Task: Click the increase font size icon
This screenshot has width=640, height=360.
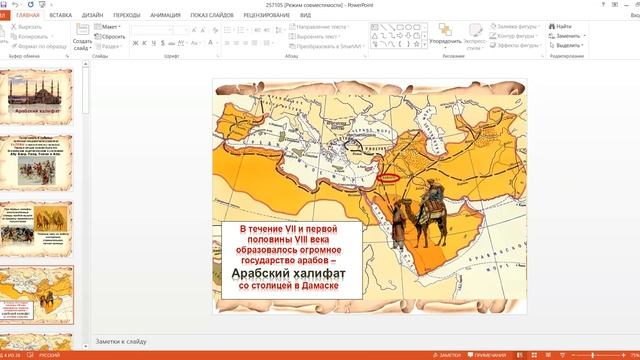Action: point(194,30)
